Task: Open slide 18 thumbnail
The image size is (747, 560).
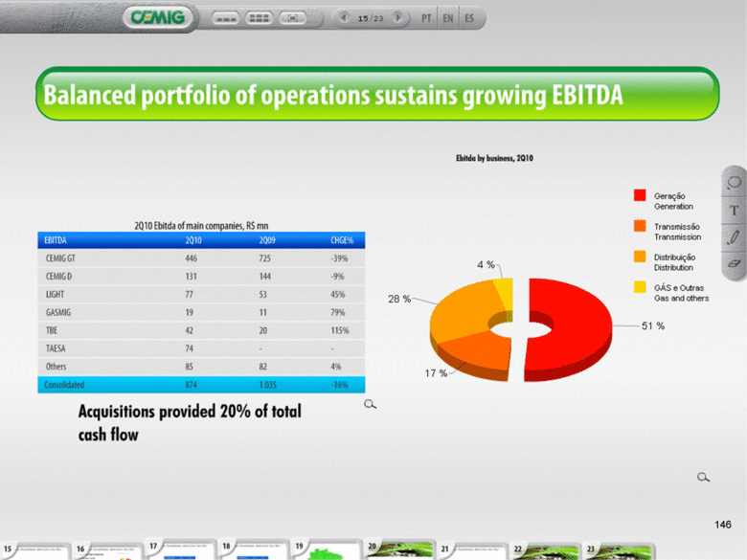Action: [x=254, y=550]
